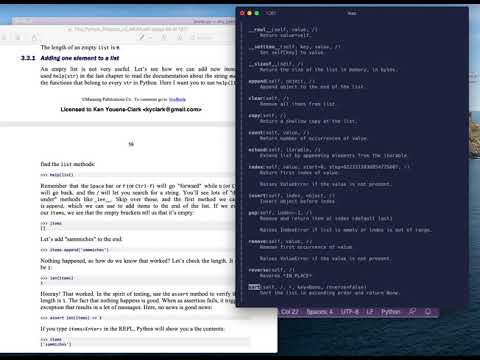Minimize the terminal with the yellow button
The height and width of the screenshot is (360, 480).
coord(249,13)
